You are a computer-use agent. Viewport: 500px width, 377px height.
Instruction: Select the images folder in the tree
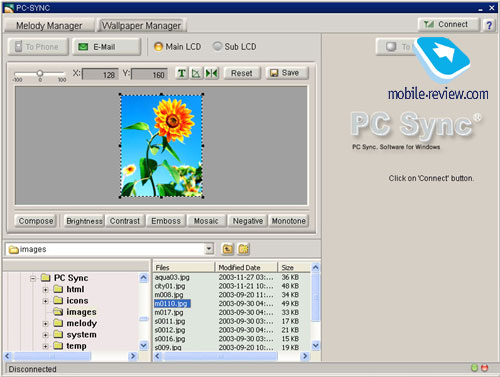[x=81, y=312]
